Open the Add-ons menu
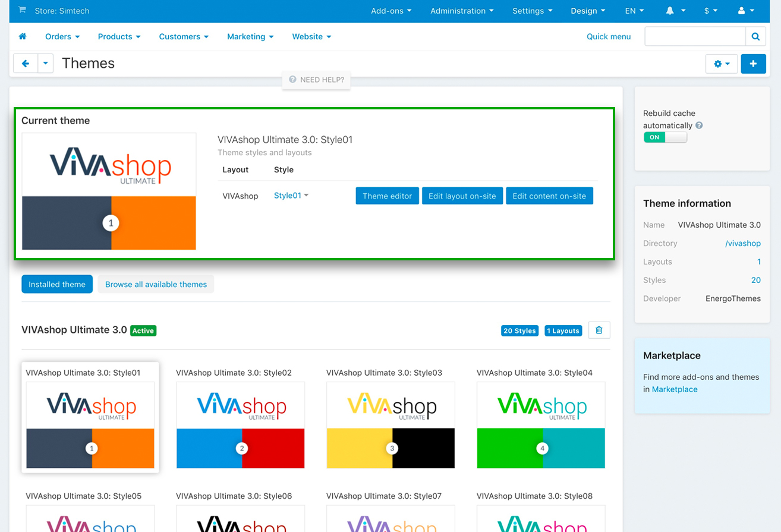The image size is (781, 532). pyautogui.click(x=391, y=11)
